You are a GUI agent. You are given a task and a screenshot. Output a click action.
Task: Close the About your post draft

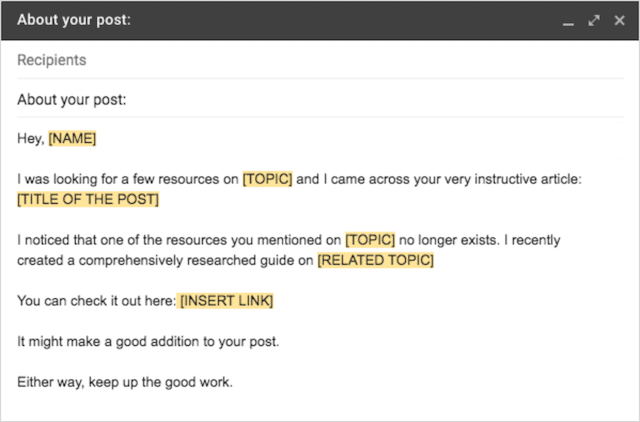click(619, 20)
